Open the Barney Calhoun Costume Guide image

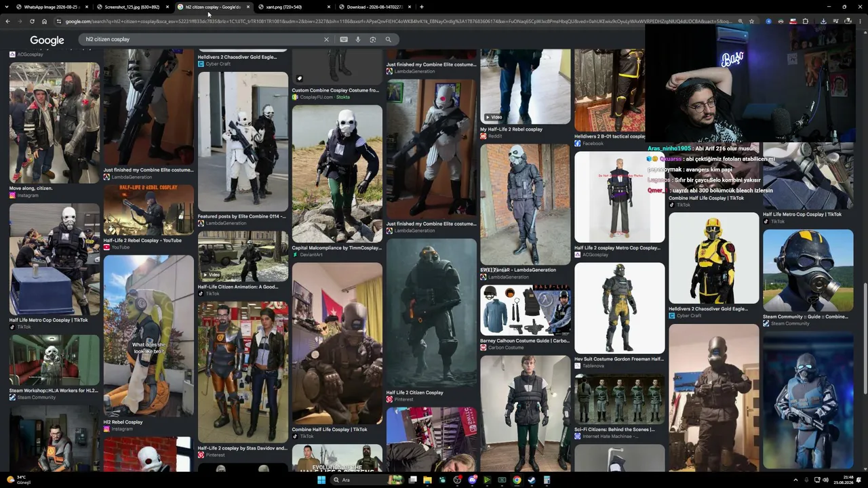[526, 310]
